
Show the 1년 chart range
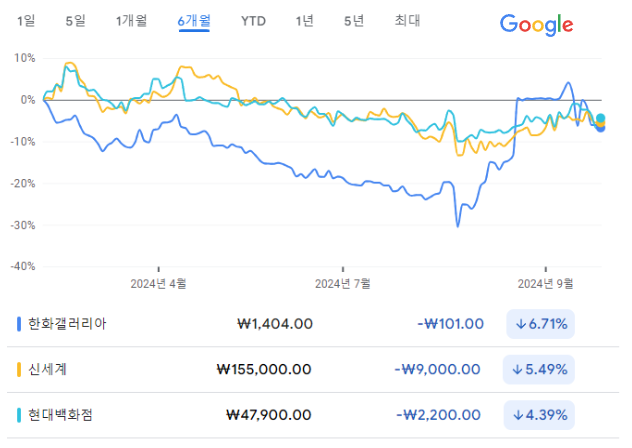[x=304, y=21]
